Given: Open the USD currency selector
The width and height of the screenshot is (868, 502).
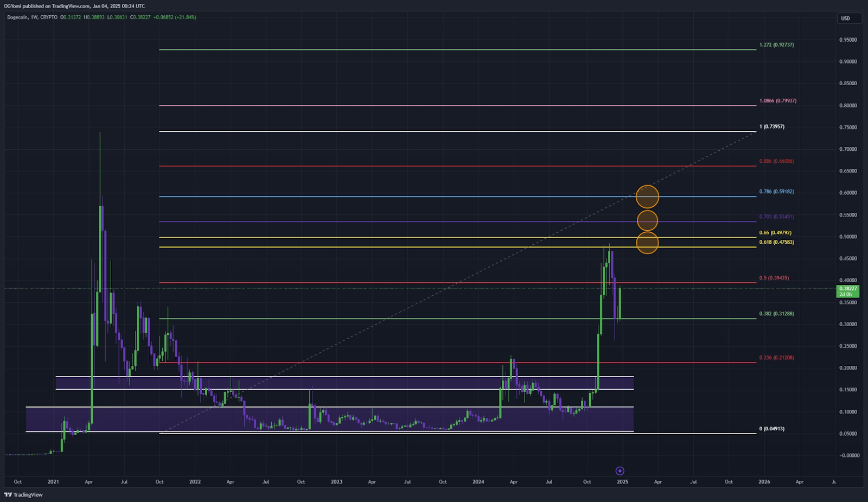Looking at the screenshot, I should (849, 18).
